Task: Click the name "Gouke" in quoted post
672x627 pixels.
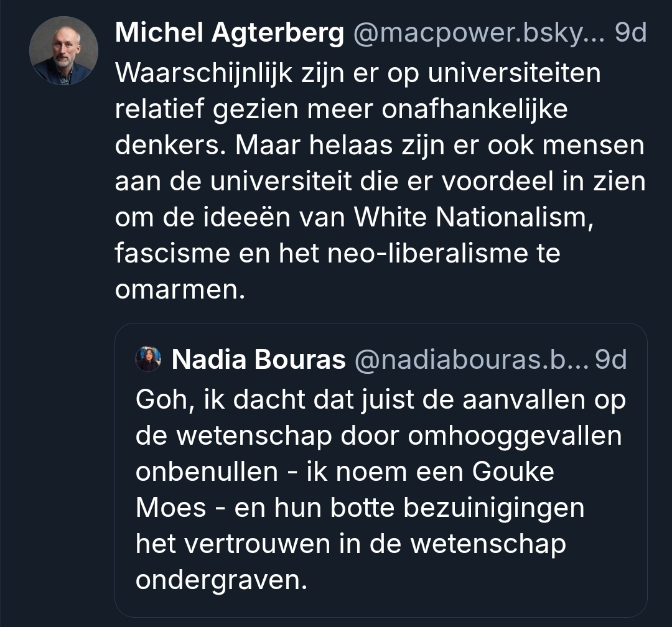Action: [x=513, y=471]
